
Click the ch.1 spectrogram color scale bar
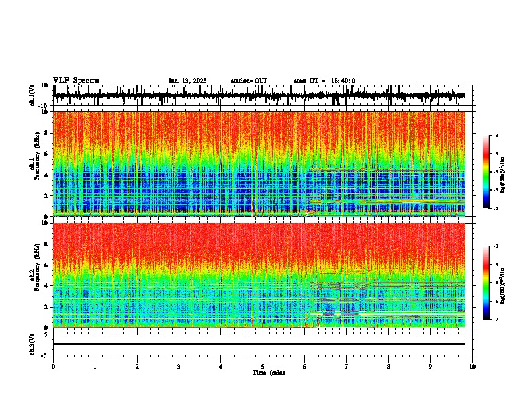pos(486,171)
